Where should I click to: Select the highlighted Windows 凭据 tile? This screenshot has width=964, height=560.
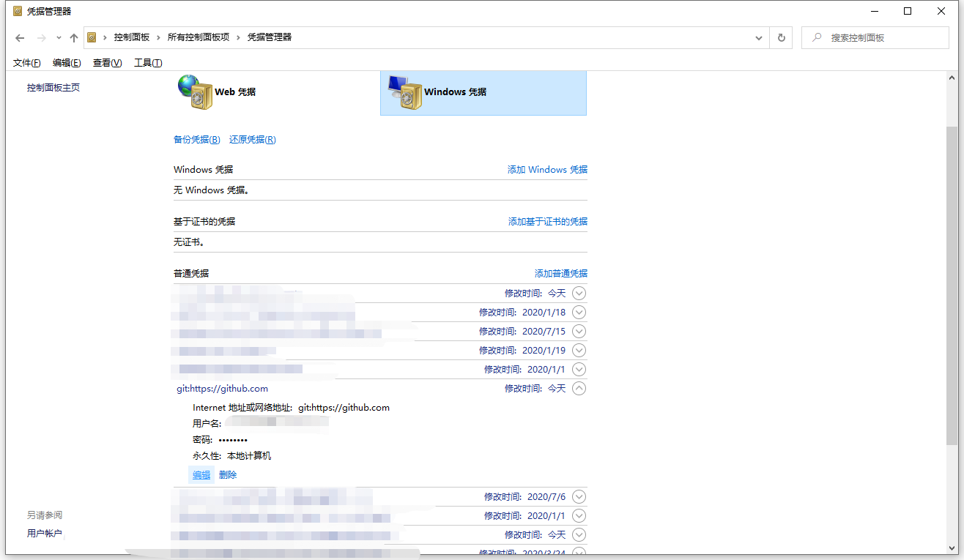click(x=483, y=92)
